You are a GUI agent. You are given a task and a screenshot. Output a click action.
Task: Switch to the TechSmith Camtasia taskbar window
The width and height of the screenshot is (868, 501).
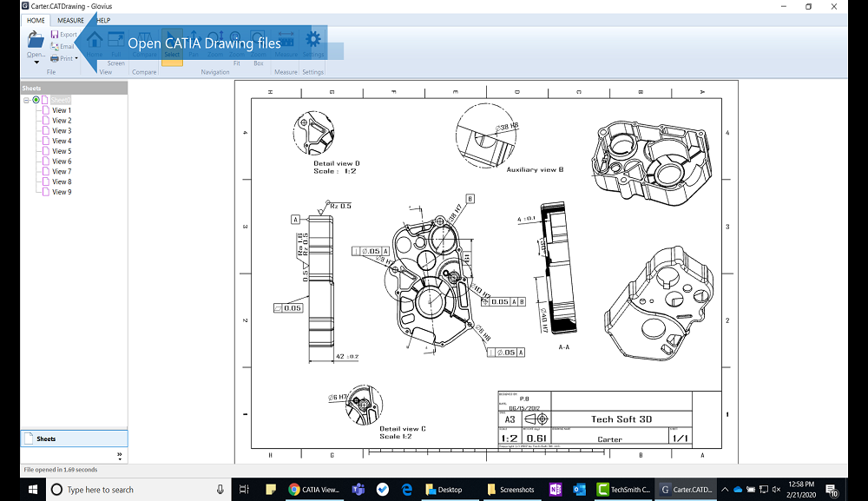[x=622, y=490]
